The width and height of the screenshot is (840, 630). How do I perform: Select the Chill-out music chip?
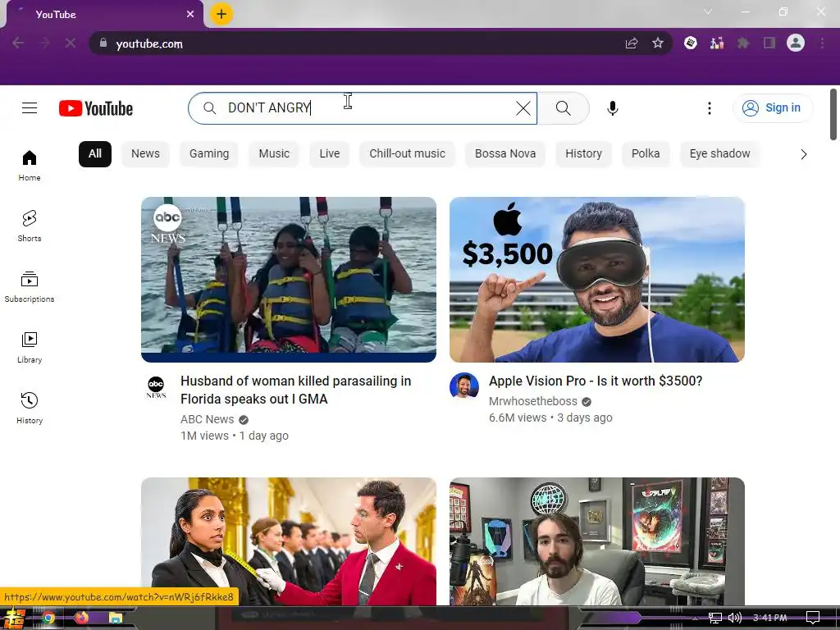(x=407, y=153)
